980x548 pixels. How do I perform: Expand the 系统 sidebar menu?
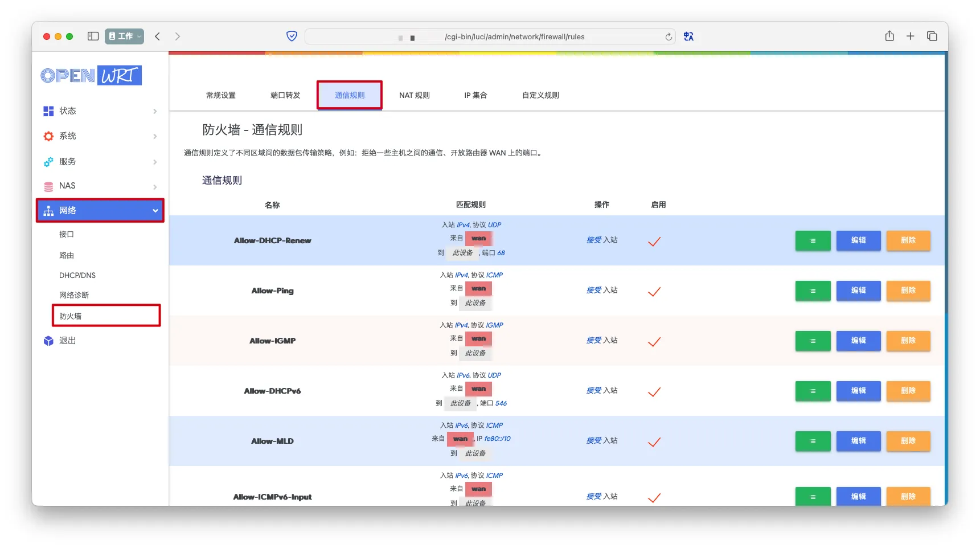[100, 136]
